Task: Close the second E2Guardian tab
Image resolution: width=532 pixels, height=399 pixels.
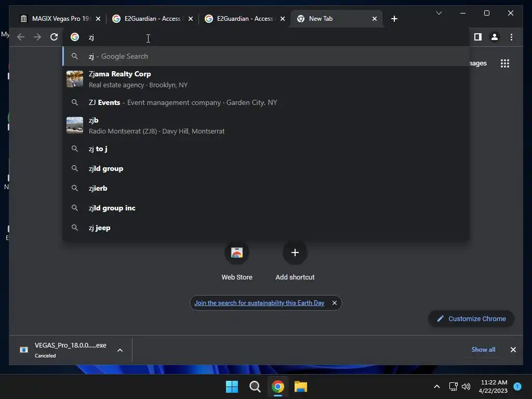Action: click(x=282, y=19)
